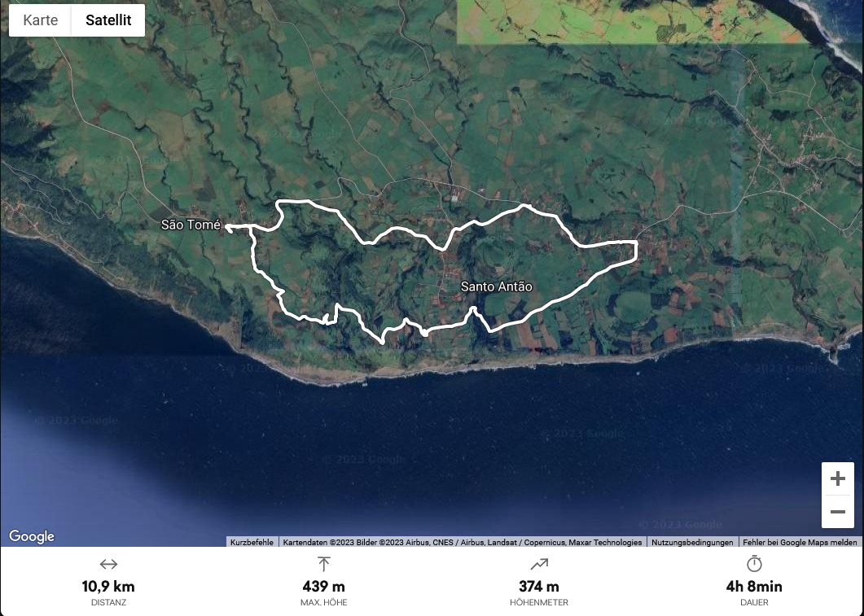864x616 pixels.
Task: Select the Satellit view tab
Action: pos(108,20)
